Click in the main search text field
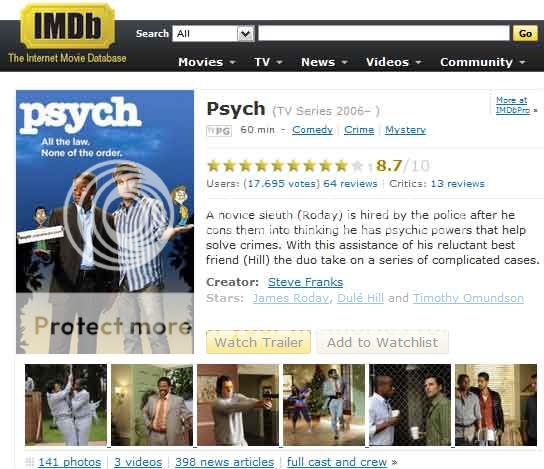 (384, 33)
